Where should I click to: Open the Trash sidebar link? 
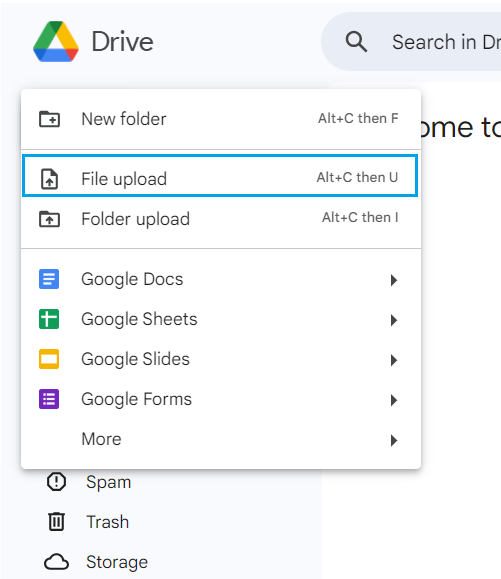coord(107,522)
